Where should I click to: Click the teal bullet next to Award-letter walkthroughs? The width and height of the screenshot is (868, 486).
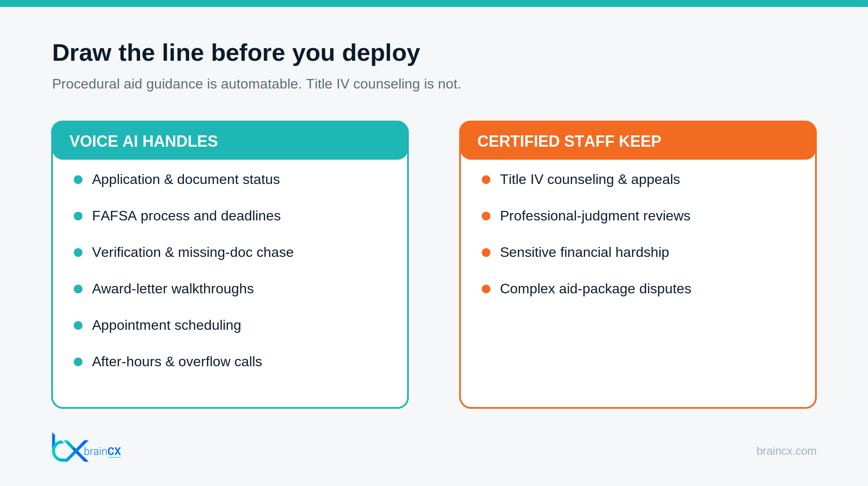[78, 289]
